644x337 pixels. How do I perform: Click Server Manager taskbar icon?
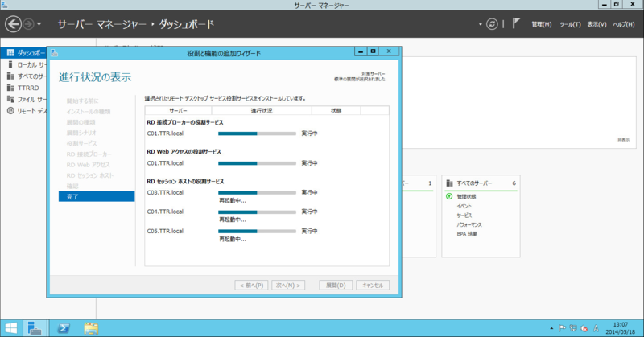[35, 328]
